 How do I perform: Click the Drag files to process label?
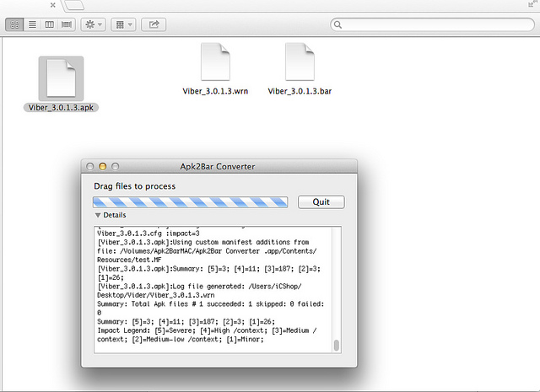coord(135,186)
